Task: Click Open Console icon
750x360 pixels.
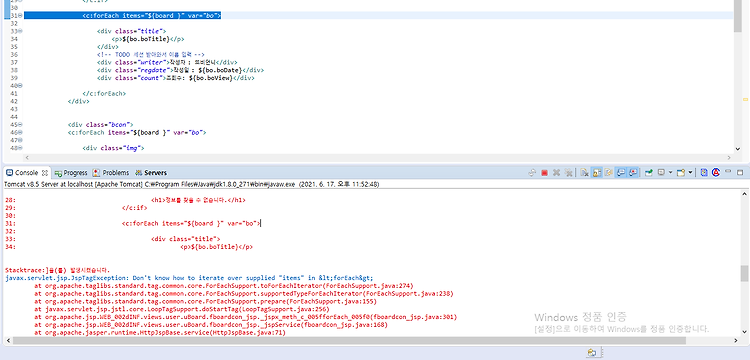Action: (x=681, y=173)
